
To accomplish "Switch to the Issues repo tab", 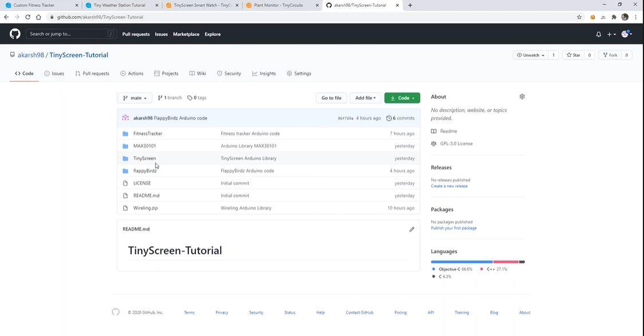I will click(x=54, y=73).
